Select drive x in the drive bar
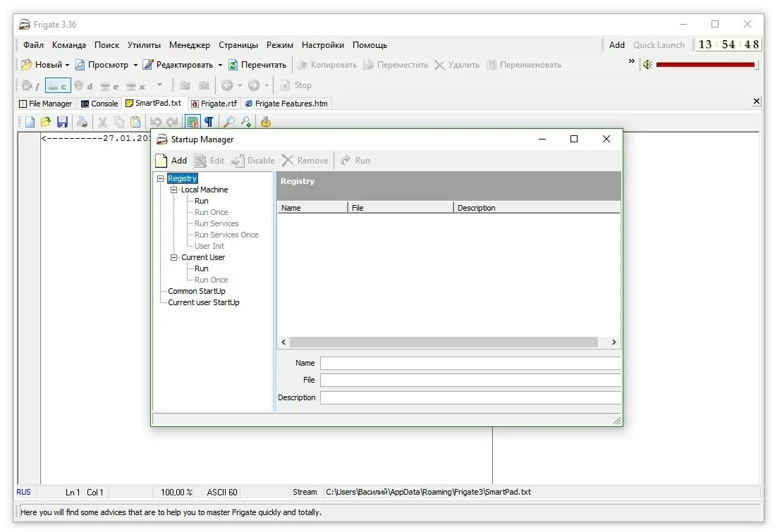775x532 pixels. click(135, 85)
